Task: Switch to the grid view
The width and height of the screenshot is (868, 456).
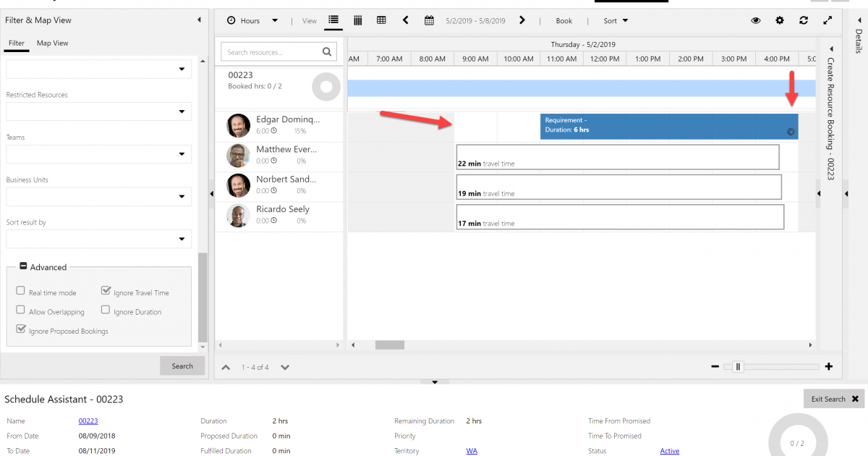Action: click(381, 20)
